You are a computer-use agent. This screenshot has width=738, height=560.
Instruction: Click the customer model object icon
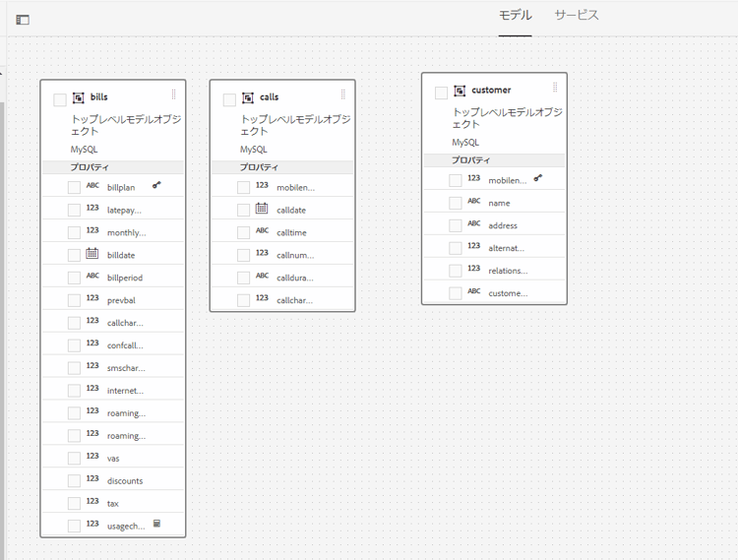pyautogui.click(x=460, y=91)
